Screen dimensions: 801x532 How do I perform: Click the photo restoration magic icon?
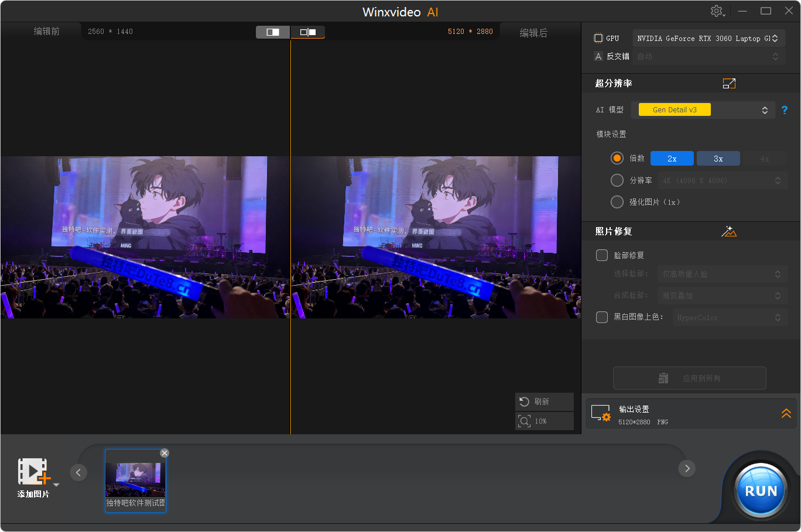729,232
